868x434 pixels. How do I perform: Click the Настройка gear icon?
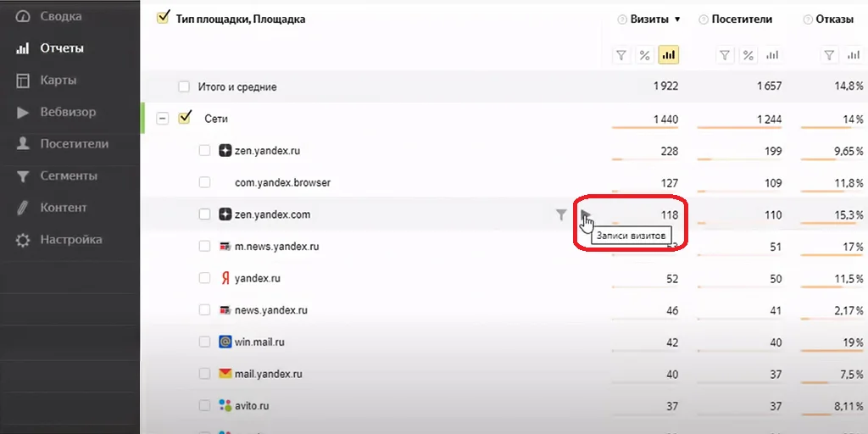pyautogui.click(x=23, y=240)
